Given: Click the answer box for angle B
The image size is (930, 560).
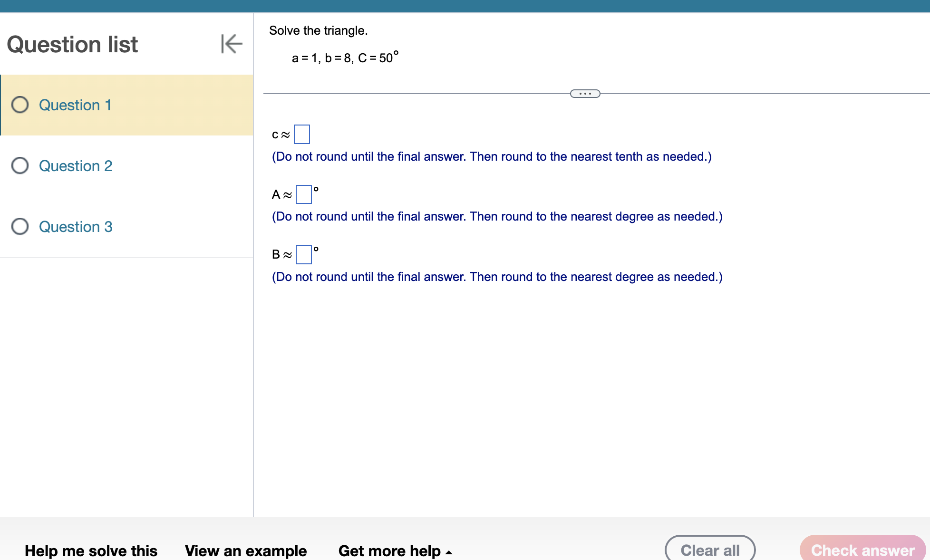Looking at the screenshot, I should 303,254.
